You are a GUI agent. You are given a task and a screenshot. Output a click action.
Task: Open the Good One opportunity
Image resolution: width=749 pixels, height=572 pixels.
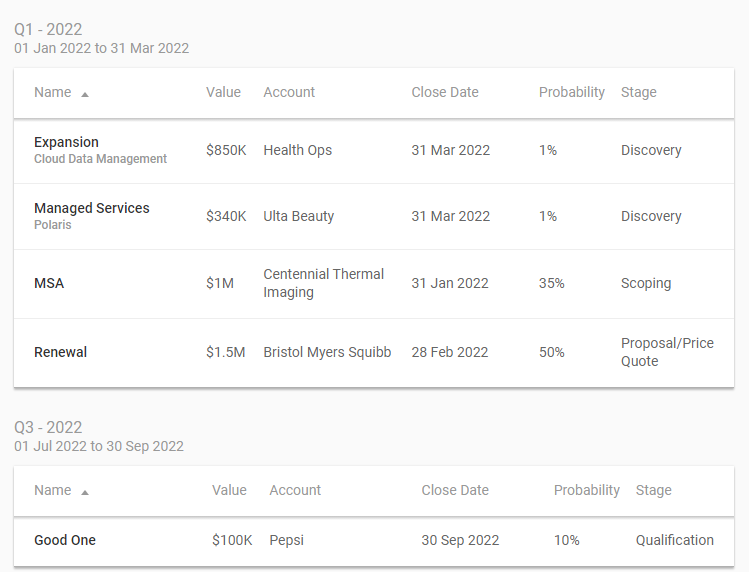tap(65, 540)
